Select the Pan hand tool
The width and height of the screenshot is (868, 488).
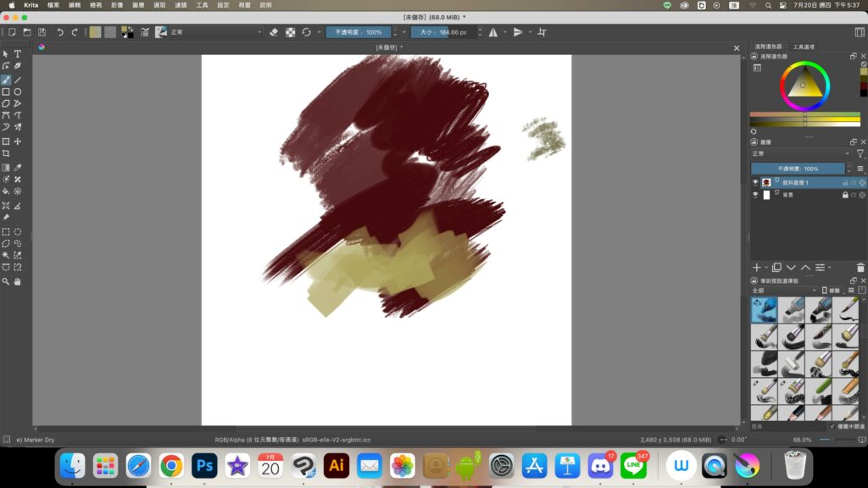tap(18, 281)
